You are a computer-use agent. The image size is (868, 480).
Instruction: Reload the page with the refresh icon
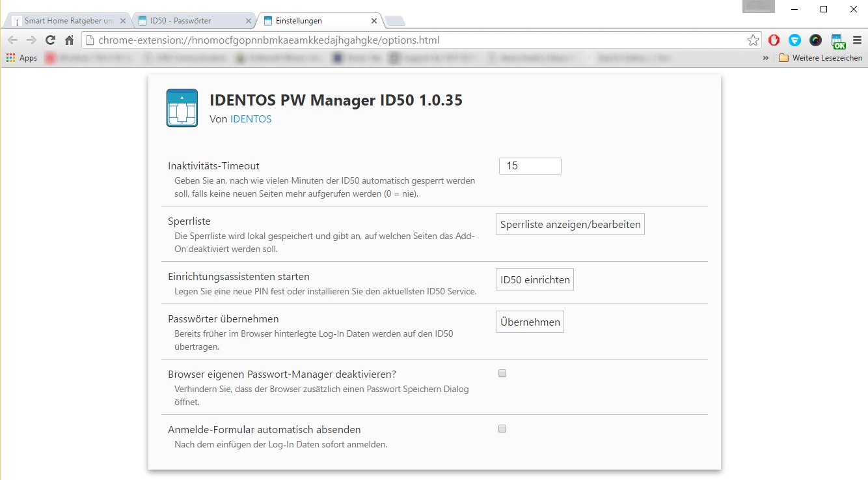pos(50,40)
